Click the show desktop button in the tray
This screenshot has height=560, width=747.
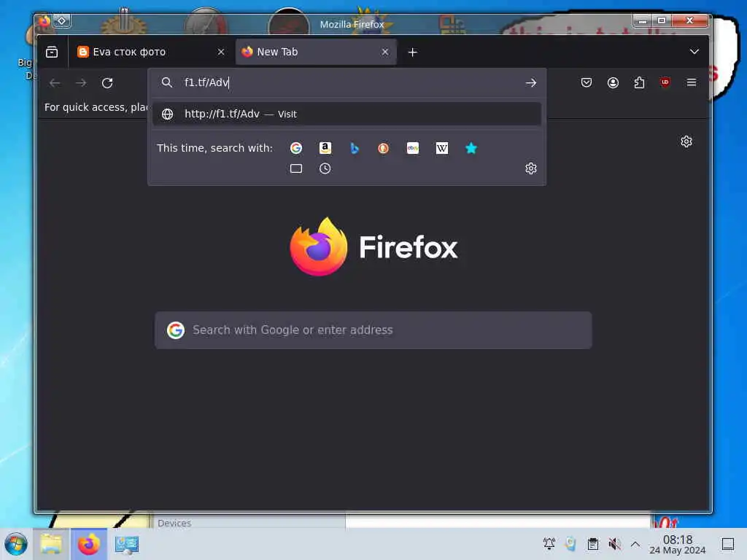[x=727, y=543]
